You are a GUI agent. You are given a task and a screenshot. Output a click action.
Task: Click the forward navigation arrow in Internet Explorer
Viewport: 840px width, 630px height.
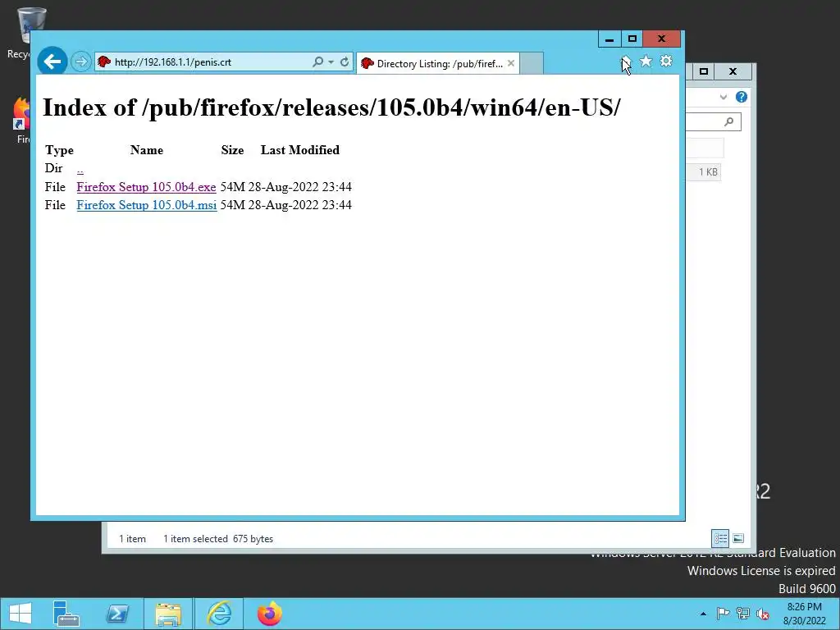(x=81, y=62)
